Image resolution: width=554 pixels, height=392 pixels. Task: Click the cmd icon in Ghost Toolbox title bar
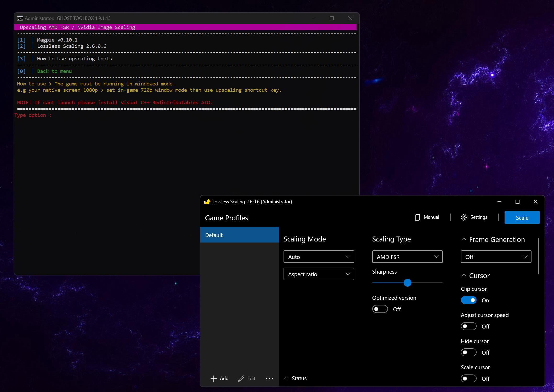20,18
